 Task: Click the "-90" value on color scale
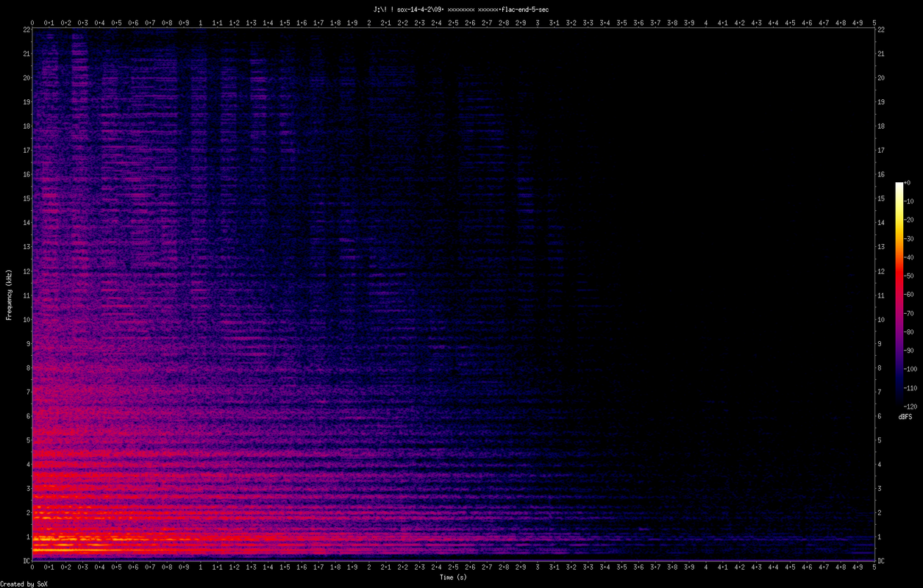coord(910,350)
